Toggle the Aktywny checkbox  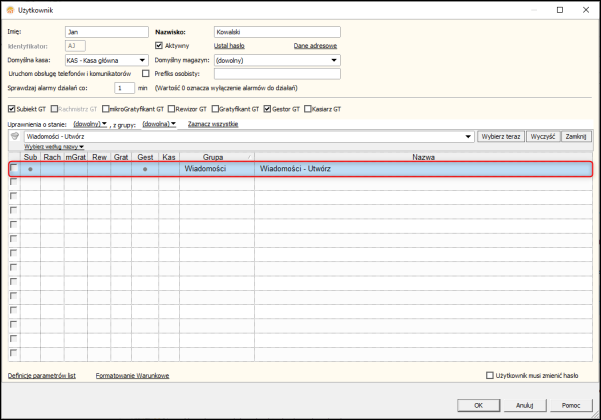click(159, 46)
